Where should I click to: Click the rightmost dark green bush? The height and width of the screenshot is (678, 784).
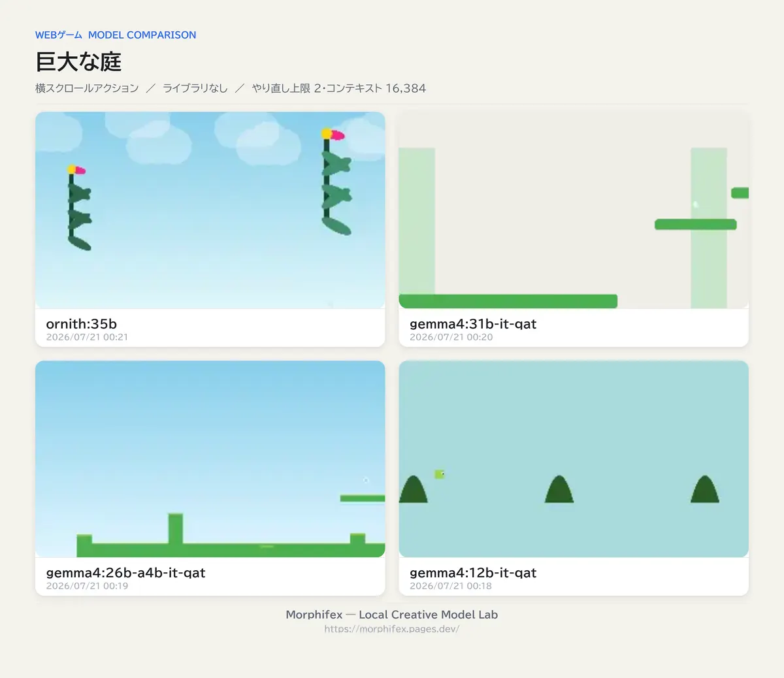pos(705,489)
